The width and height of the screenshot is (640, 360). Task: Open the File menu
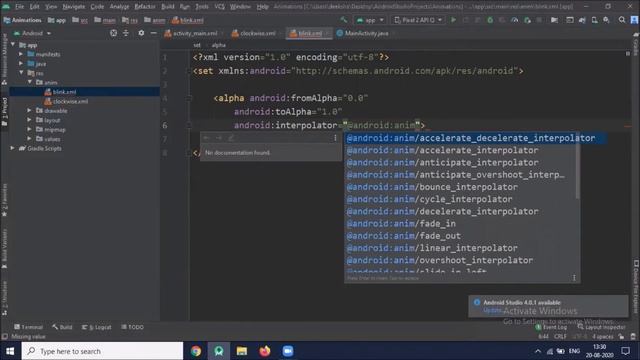click(x=20, y=7)
